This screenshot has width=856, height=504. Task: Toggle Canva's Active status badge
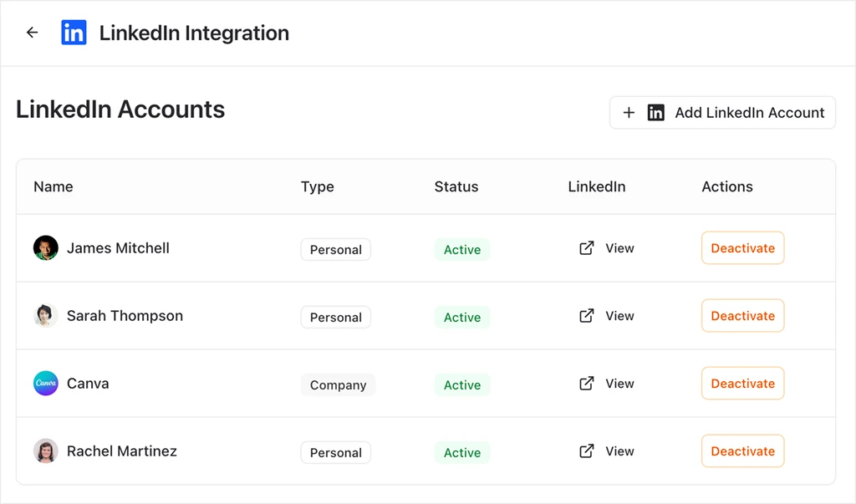(x=461, y=384)
